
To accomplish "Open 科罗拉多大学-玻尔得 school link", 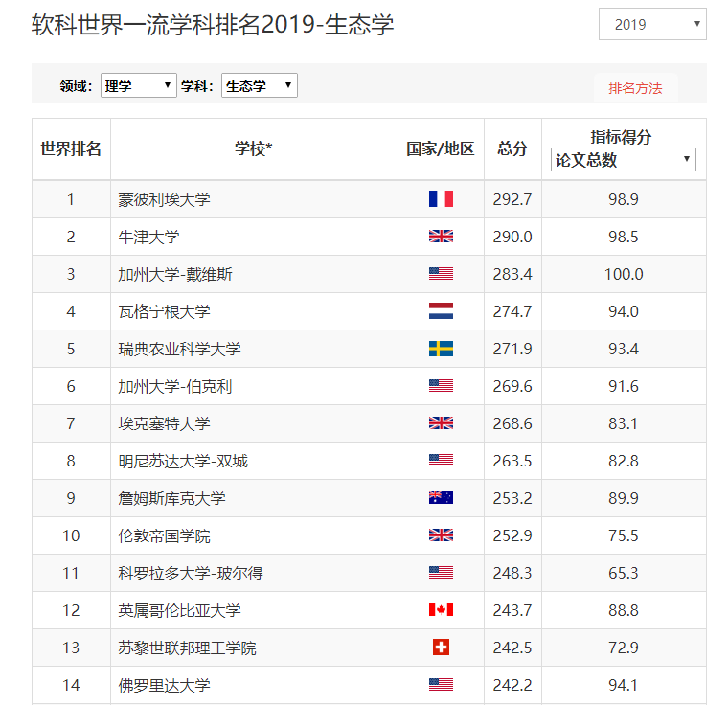I will [191, 573].
